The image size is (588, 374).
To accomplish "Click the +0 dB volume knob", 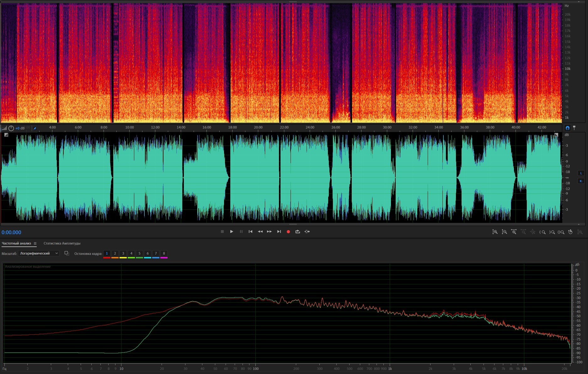I will [x=11, y=128].
